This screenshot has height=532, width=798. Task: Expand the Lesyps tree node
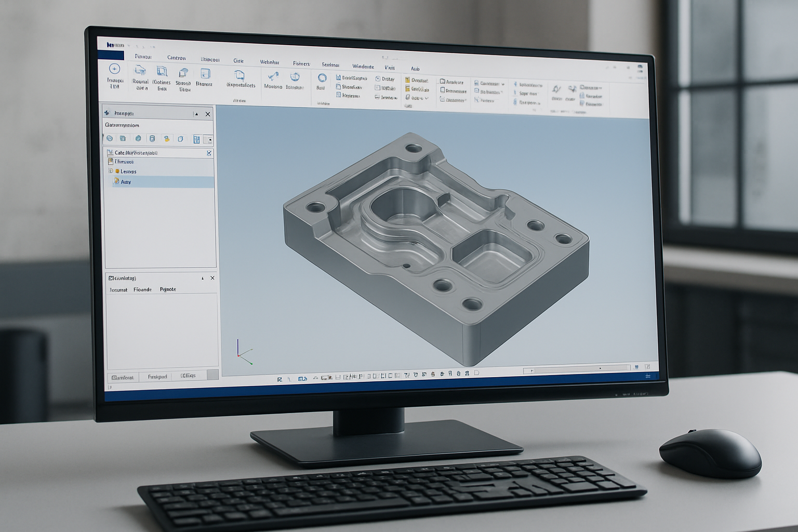(111, 171)
